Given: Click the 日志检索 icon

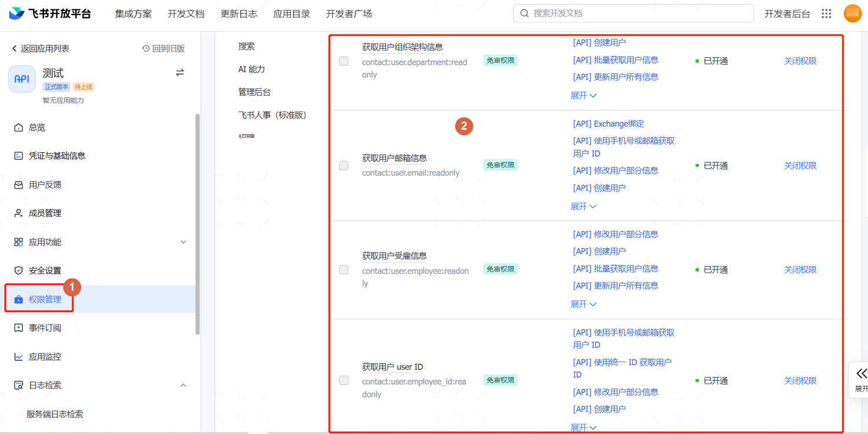Looking at the screenshot, I should [x=19, y=385].
